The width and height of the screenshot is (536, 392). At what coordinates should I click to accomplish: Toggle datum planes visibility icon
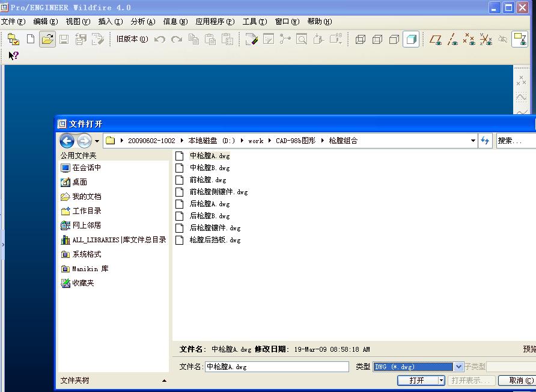[436, 39]
